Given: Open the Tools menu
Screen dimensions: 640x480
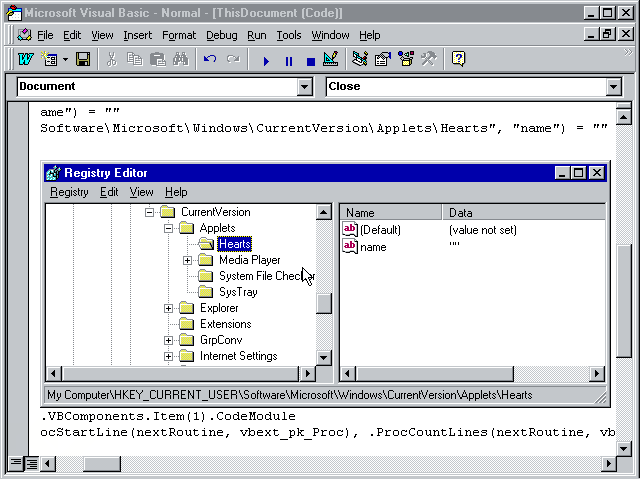Looking at the screenshot, I should [289, 36].
